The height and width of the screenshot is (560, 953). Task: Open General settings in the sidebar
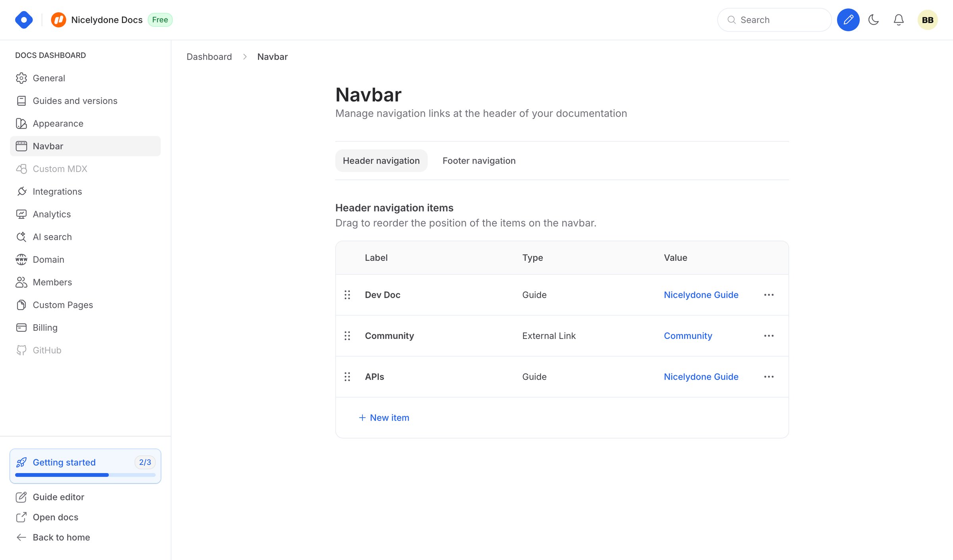(85, 78)
